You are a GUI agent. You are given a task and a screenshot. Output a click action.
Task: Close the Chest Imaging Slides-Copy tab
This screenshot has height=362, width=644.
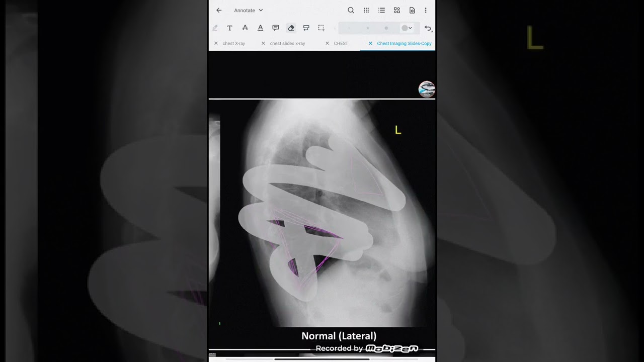click(x=370, y=43)
